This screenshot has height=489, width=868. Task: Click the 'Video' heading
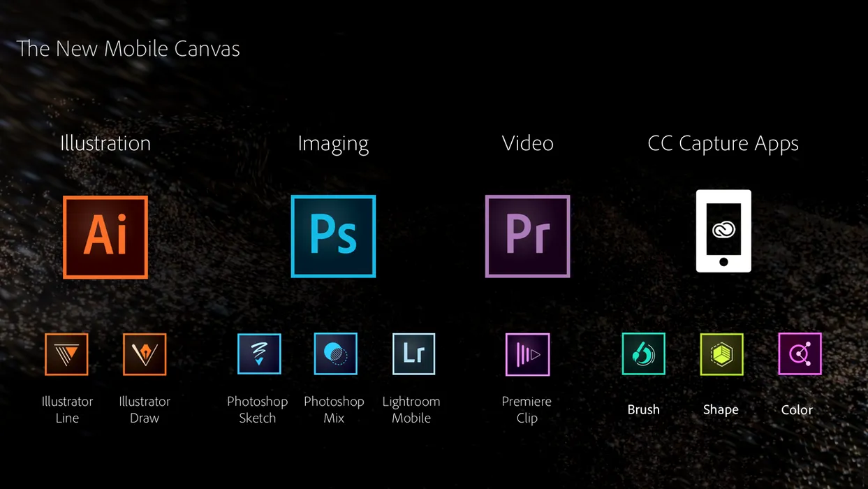(527, 143)
